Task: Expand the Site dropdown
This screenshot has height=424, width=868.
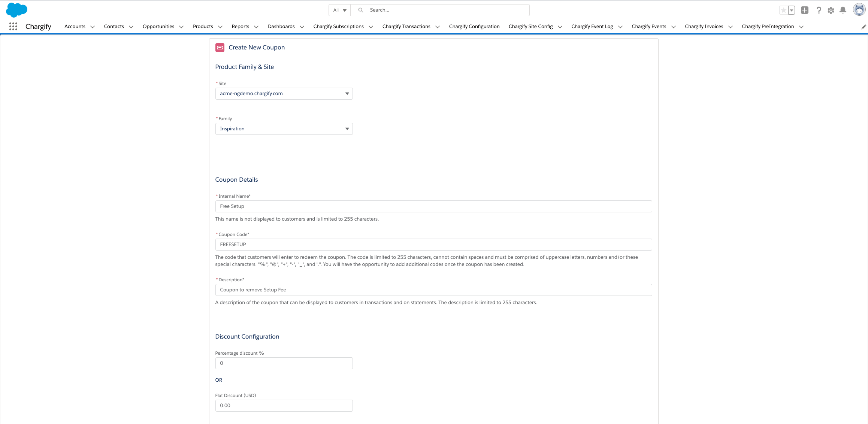Action: click(284, 94)
